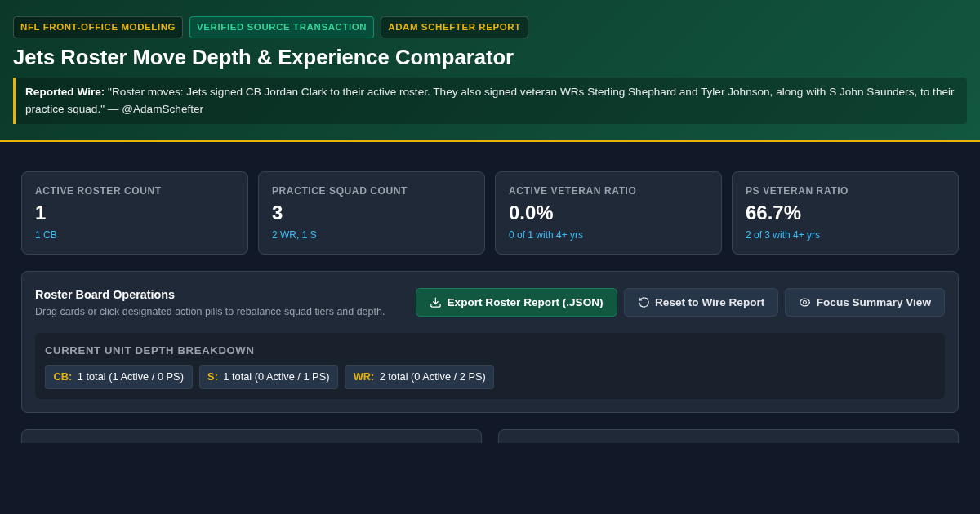This screenshot has width=980, height=514.
Task: Open the Active Veteran Ratio card
Action: 608,213
